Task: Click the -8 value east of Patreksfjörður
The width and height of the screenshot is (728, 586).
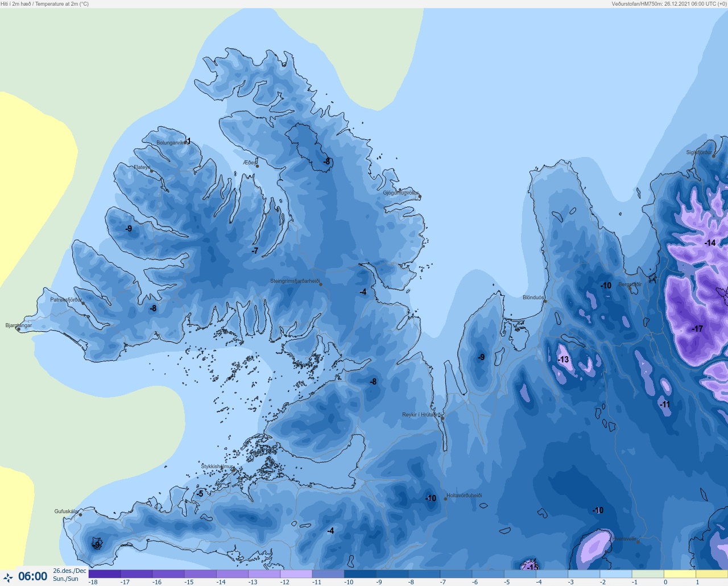Action: [x=153, y=308]
